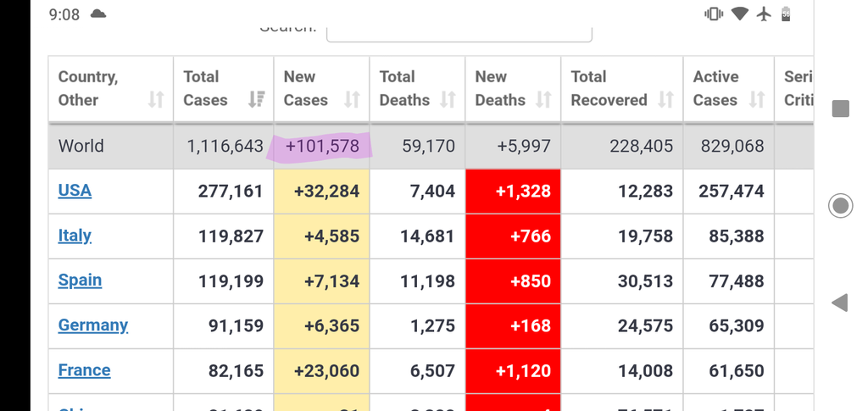Select France new cases +23,060
The image size is (868, 411).
click(x=326, y=371)
